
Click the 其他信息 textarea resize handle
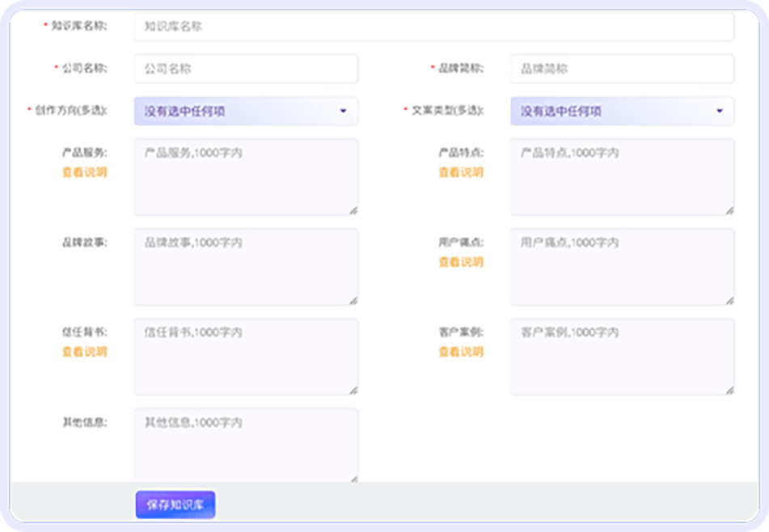click(x=353, y=479)
